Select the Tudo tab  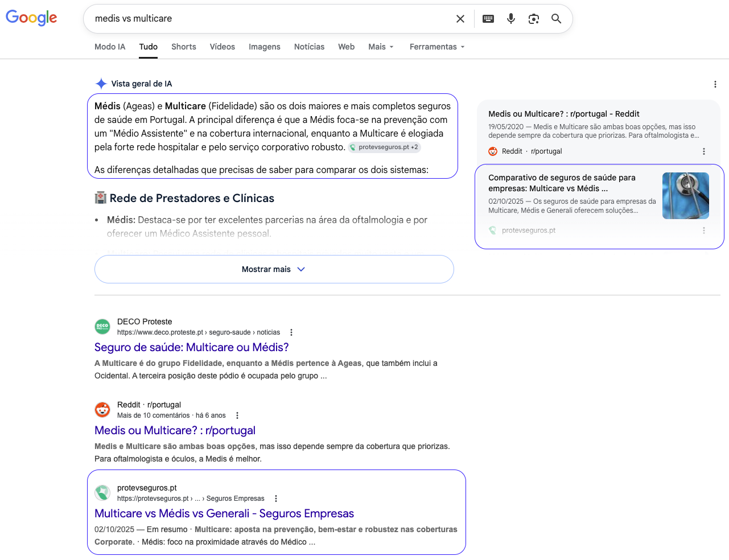(149, 47)
